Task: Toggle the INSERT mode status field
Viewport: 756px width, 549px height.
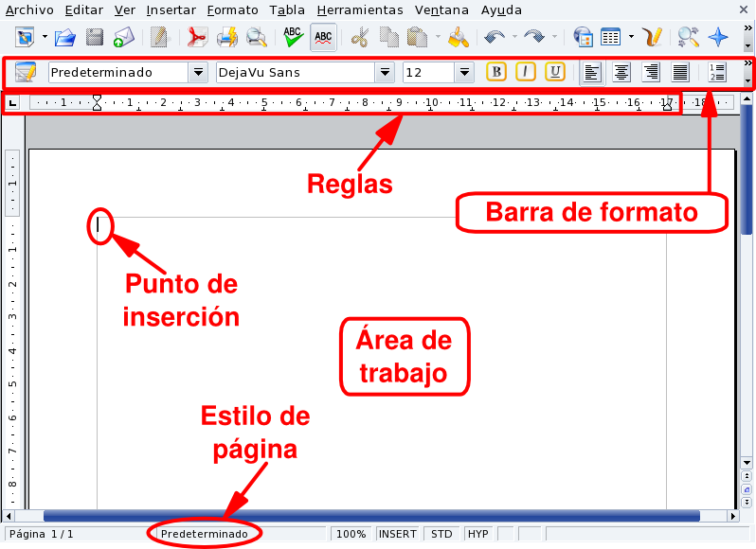Action: coord(397,534)
